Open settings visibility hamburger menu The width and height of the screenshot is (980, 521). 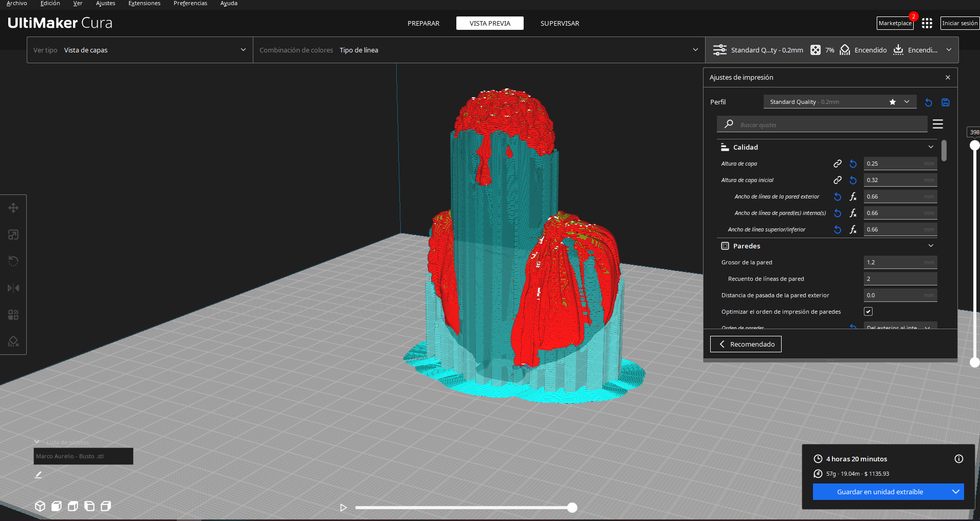tap(938, 124)
